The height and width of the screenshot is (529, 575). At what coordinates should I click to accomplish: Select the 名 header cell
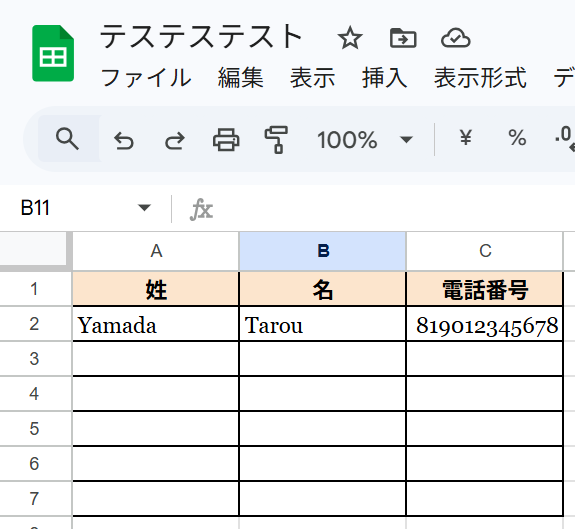click(x=323, y=289)
